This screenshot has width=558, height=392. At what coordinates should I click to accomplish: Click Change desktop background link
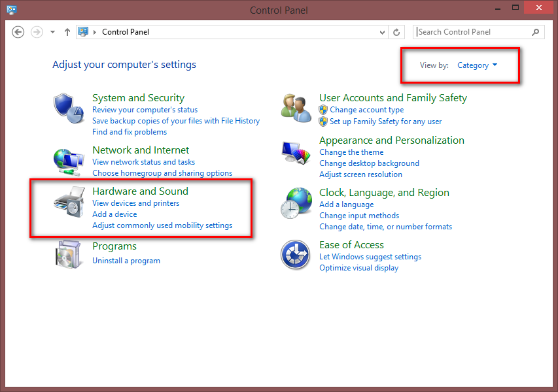pos(370,163)
